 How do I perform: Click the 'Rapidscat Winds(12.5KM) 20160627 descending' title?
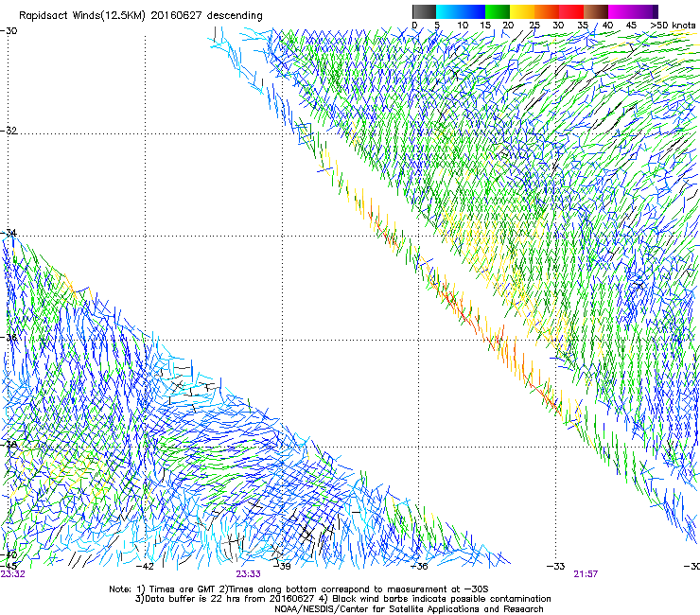[x=141, y=16]
